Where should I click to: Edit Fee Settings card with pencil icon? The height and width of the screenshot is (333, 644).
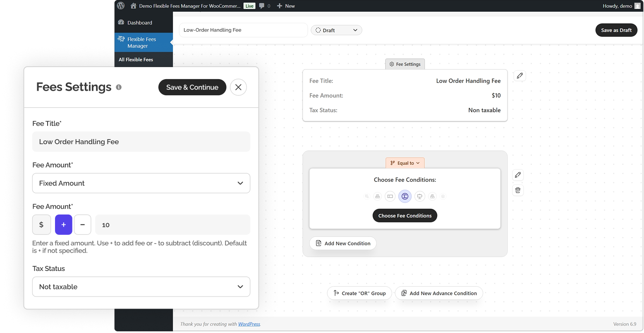click(520, 76)
